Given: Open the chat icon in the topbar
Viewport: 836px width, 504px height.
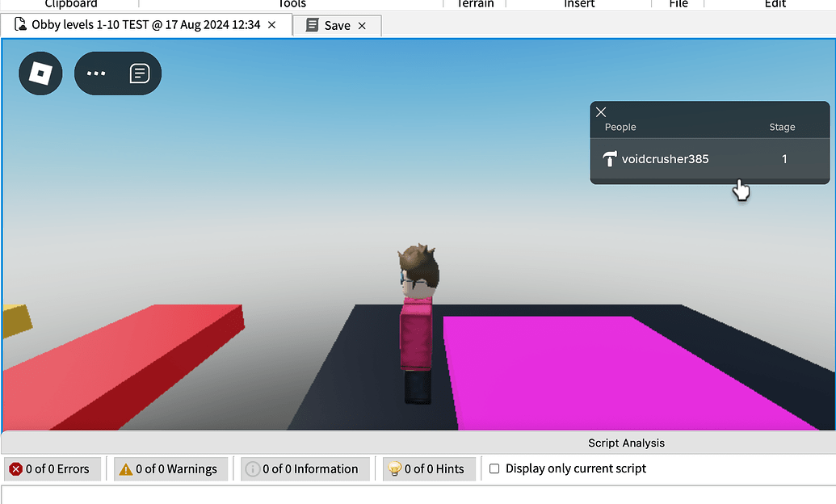Looking at the screenshot, I should tap(140, 73).
